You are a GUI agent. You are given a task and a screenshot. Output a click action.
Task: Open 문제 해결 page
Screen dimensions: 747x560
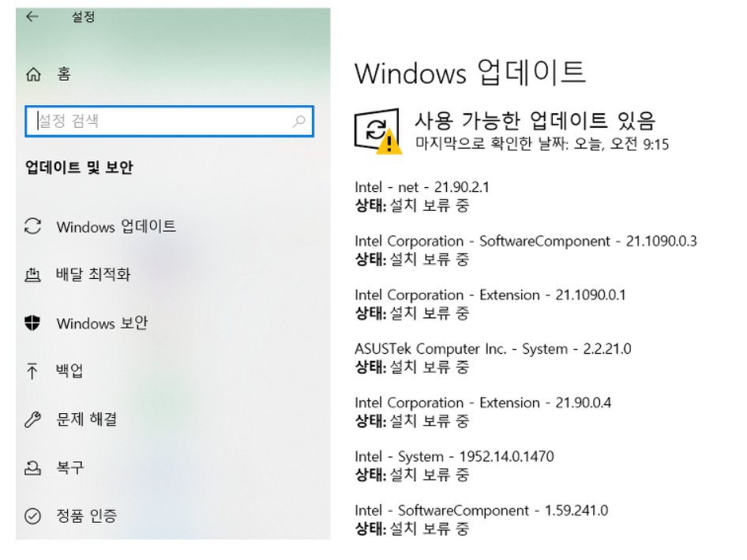click(87, 419)
